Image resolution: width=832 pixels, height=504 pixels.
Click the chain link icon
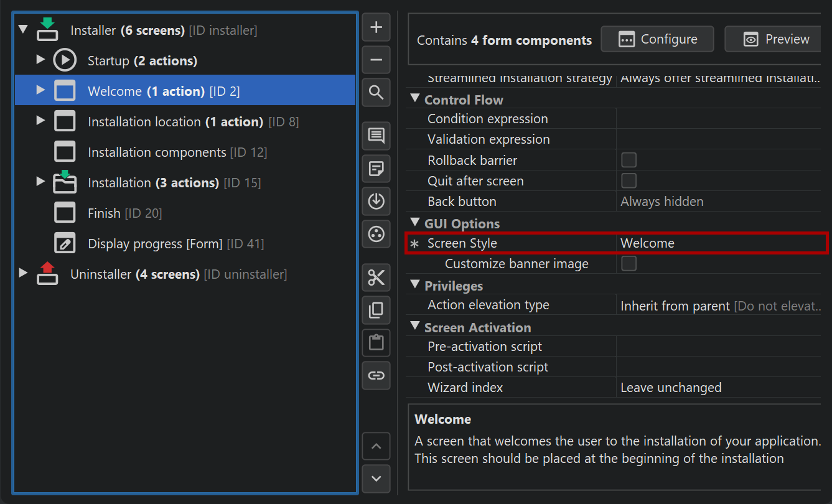click(x=376, y=375)
